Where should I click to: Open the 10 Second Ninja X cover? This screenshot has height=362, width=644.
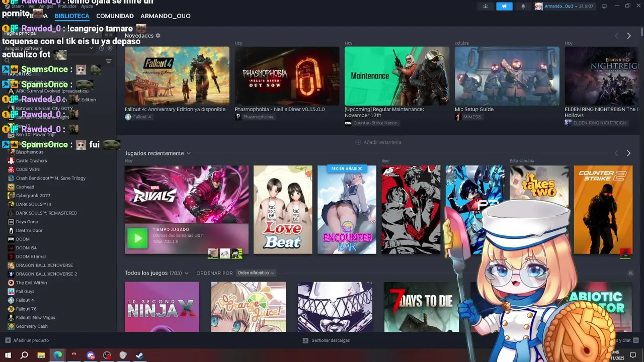point(162,307)
